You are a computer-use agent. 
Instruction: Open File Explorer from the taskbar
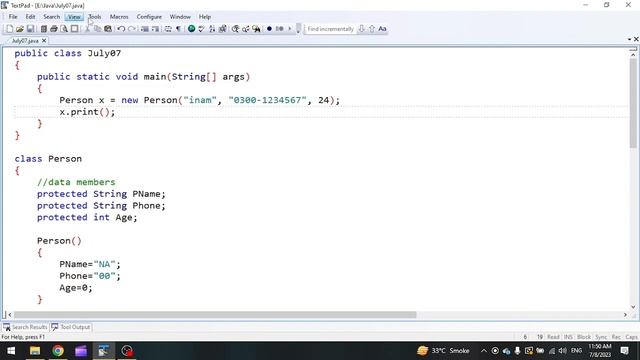point(35,351)
